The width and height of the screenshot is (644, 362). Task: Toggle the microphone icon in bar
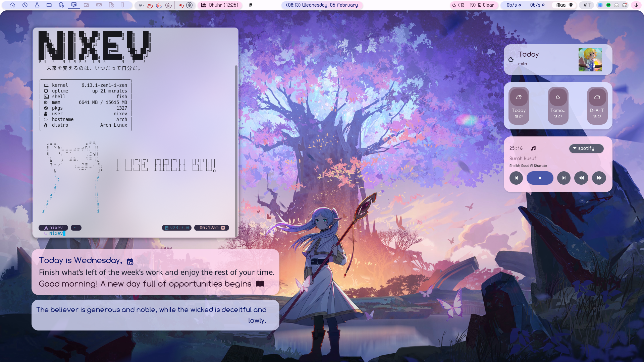point(168,5)
